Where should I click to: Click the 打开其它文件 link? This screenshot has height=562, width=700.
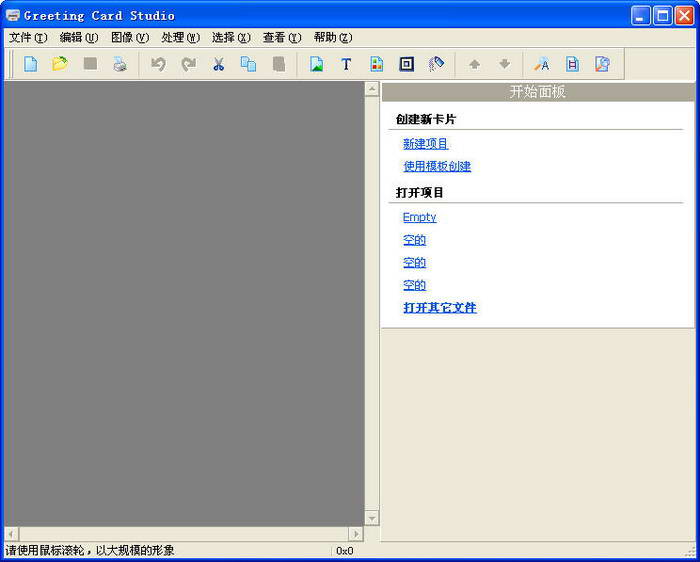point(440,308)
